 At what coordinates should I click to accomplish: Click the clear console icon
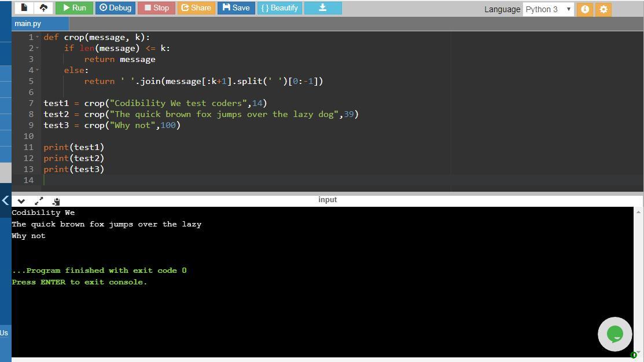tap(56, 201)
